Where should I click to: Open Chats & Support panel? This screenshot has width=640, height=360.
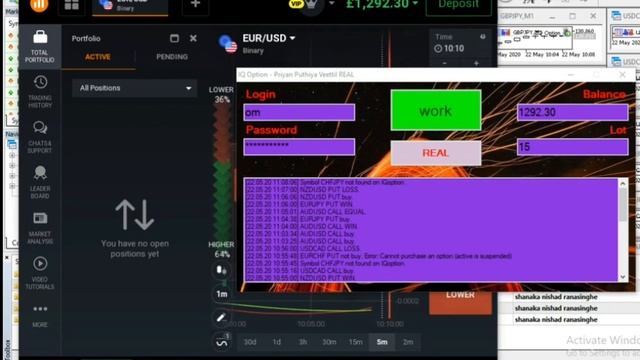click(x=40, y=137)
